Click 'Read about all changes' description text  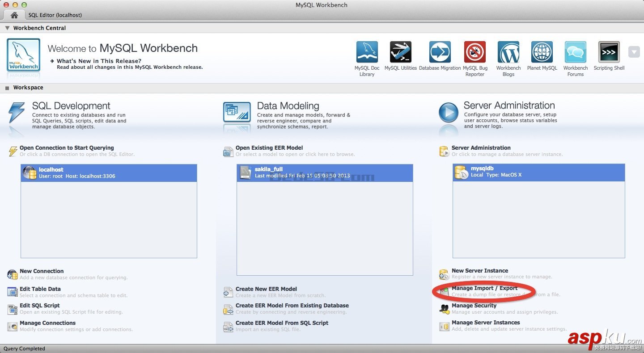tap(130, 67)
